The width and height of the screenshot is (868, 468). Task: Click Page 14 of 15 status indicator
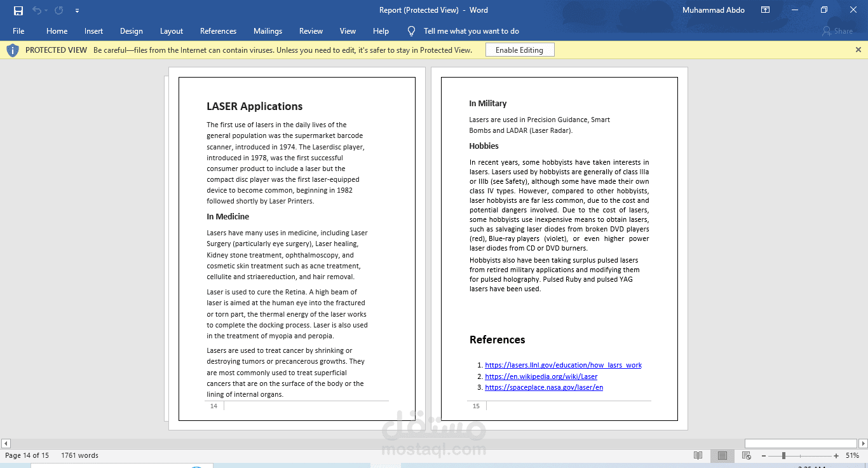27,455
